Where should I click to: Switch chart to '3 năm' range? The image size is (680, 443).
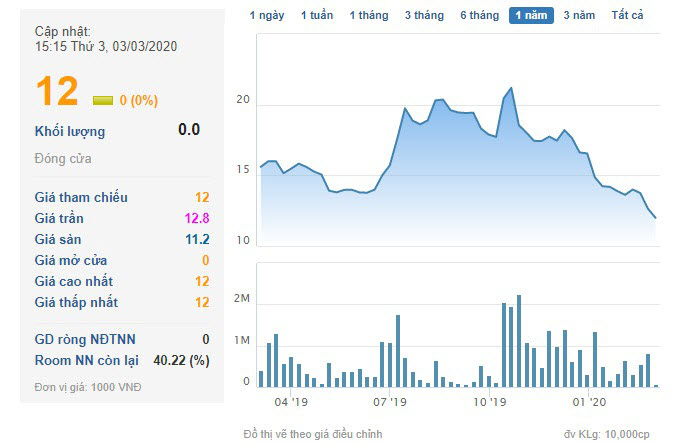click(580, 15)
